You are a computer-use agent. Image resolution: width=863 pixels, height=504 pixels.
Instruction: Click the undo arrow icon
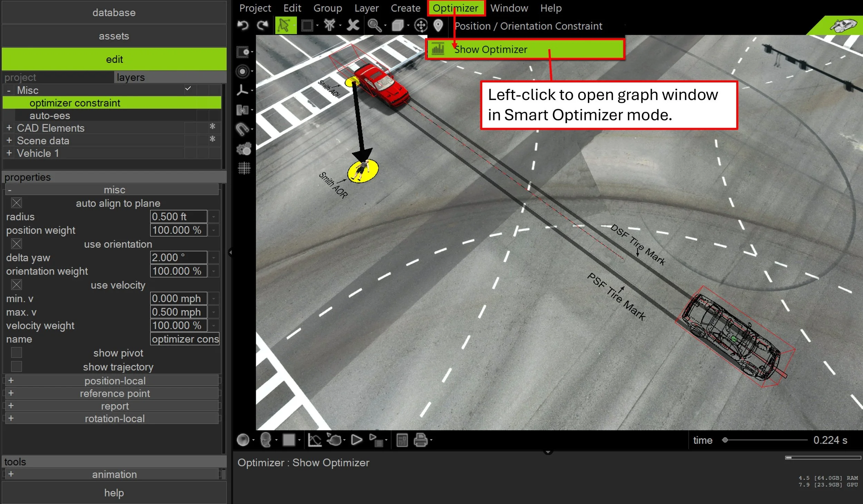coord(243,25)
